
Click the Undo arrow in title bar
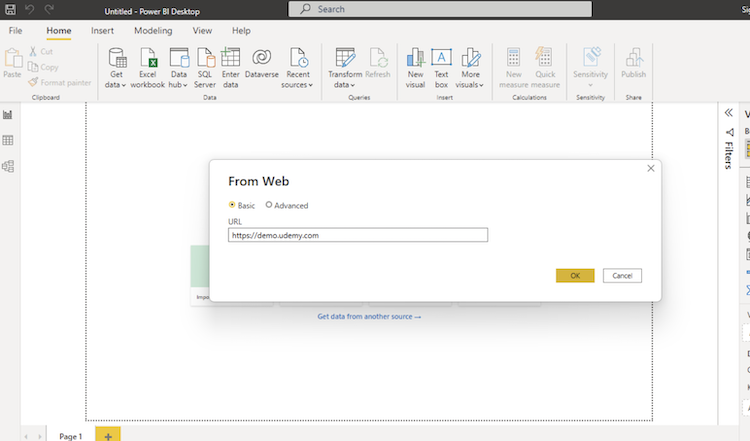click(x=30, y=9)
